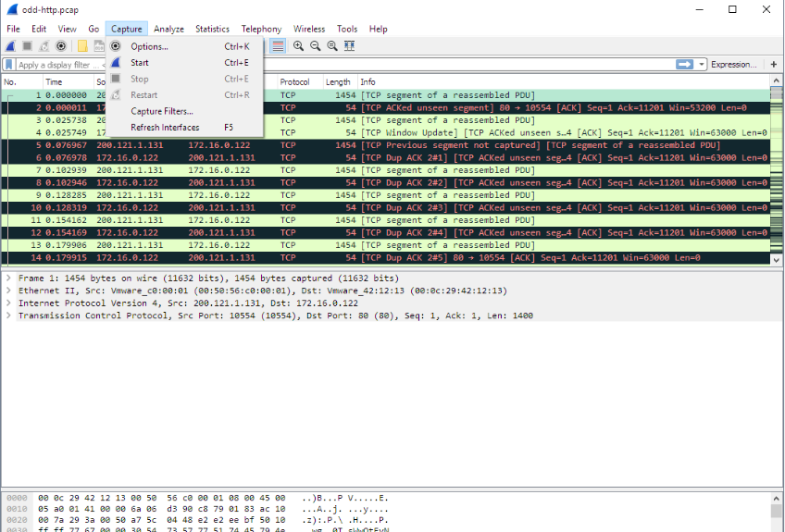Screen dimensions: 785x532
Task: Open the display filter history dropdown arrow
Action: coord(701,64)
